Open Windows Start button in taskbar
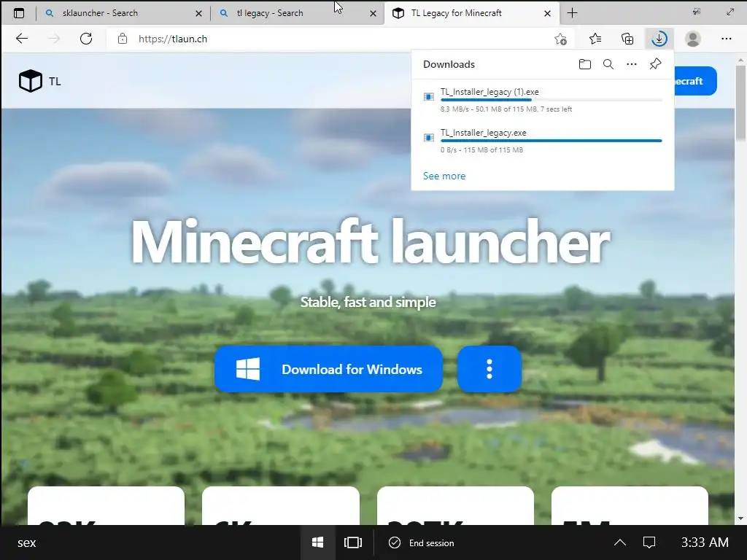The image size is (747, 560). click(318, 542)
